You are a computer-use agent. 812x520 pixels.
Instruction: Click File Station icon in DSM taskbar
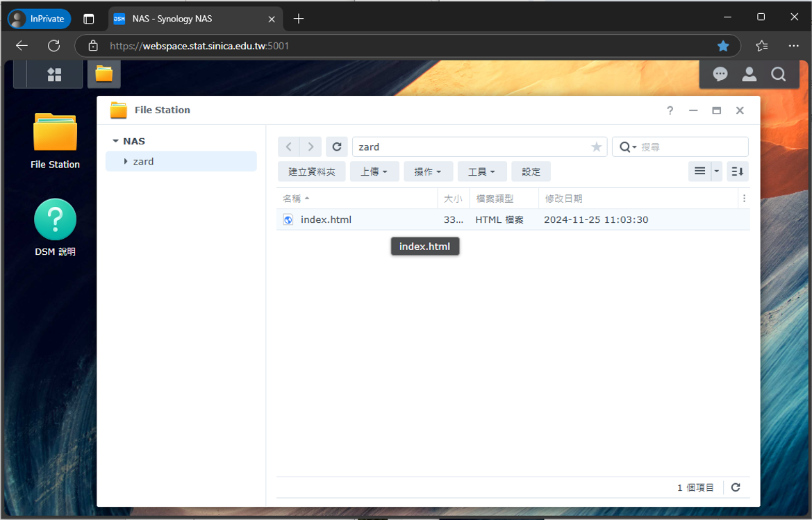coord(104,74)
